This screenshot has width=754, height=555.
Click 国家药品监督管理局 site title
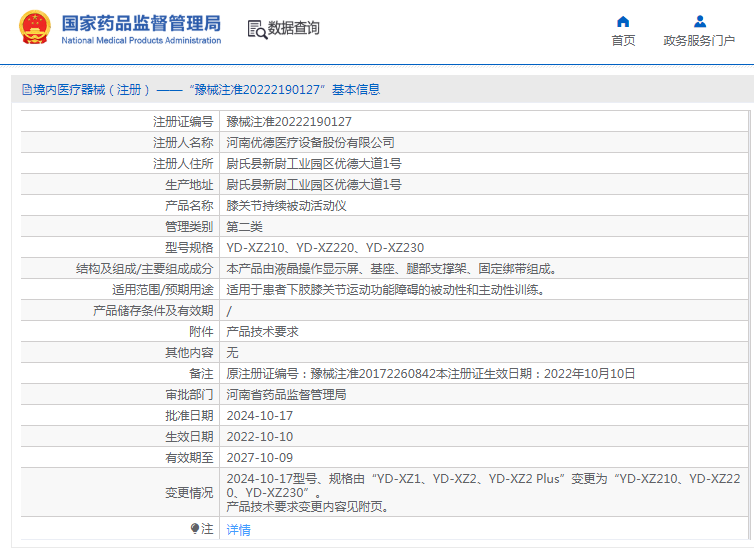click(141, 23)
